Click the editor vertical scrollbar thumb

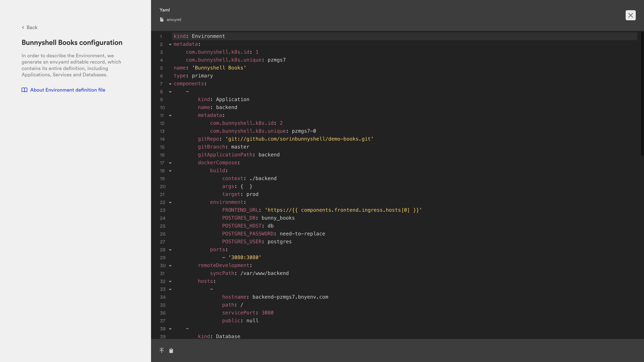pyautogui.click(x=642, y=94)
